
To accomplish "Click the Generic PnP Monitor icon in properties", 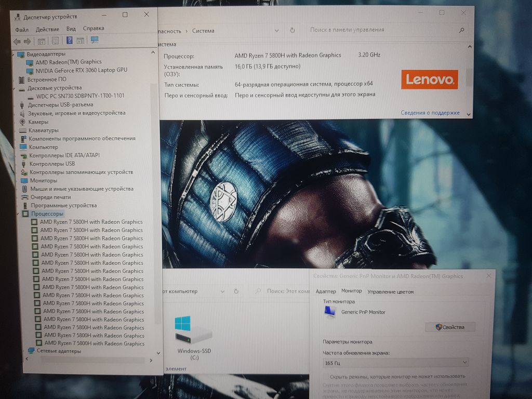I will (x=330, y=312).
